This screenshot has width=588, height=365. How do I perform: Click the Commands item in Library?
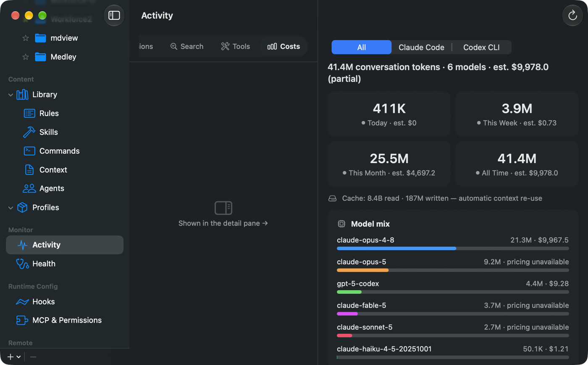coord(60,151)
